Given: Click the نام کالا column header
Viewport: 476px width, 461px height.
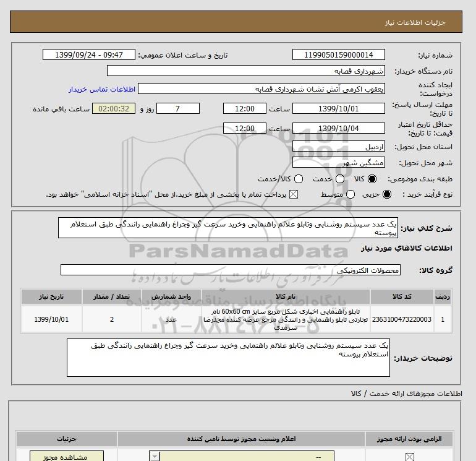Looking at the screenshot, I should pyautogui.click(x=286, y=296).
